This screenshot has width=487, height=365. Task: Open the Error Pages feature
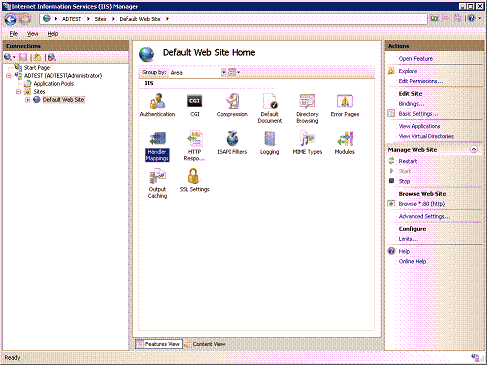point(345,105)
